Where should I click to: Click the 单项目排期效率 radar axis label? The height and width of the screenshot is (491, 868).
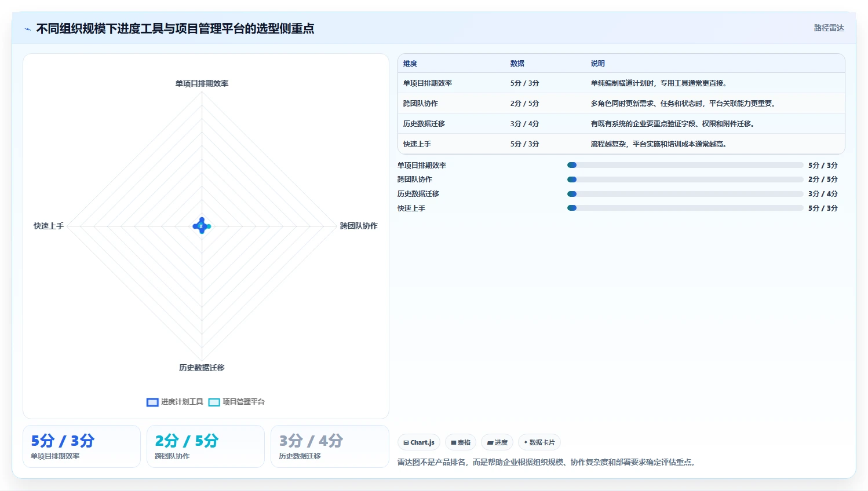(x=202, y=83)
